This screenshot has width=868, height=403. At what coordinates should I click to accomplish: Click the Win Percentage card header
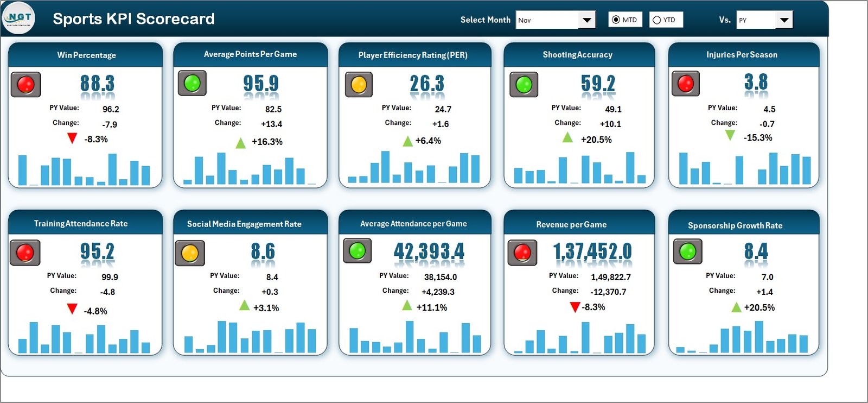tap(86, 55)
